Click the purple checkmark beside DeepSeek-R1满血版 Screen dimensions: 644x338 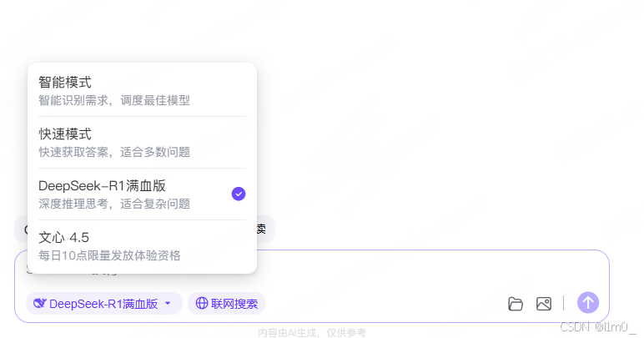coord(239,194)
